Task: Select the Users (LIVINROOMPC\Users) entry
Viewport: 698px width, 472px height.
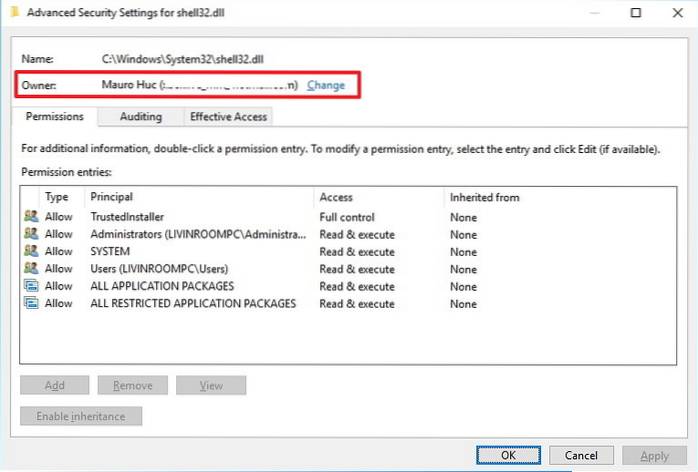Action: point(159,269)
